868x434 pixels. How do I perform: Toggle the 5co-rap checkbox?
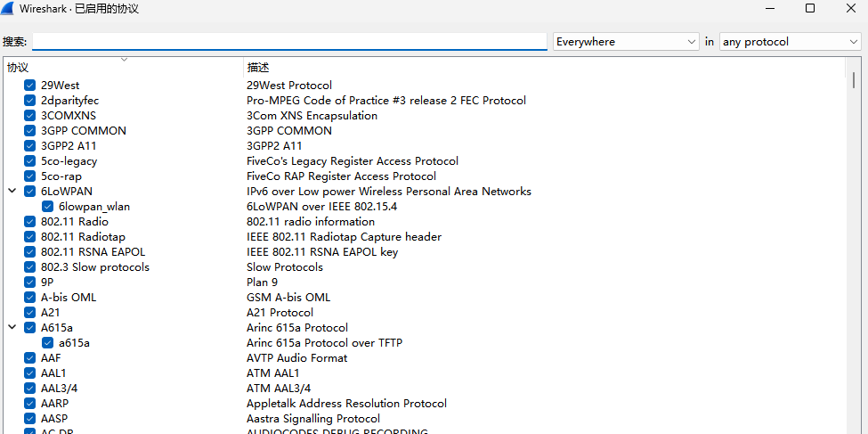pyautogui.click(x=30, y=176)
